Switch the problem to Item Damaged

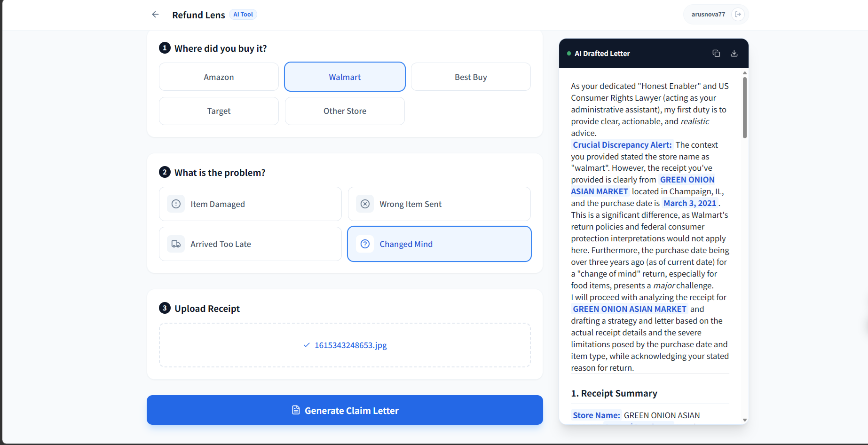(250, 204)
